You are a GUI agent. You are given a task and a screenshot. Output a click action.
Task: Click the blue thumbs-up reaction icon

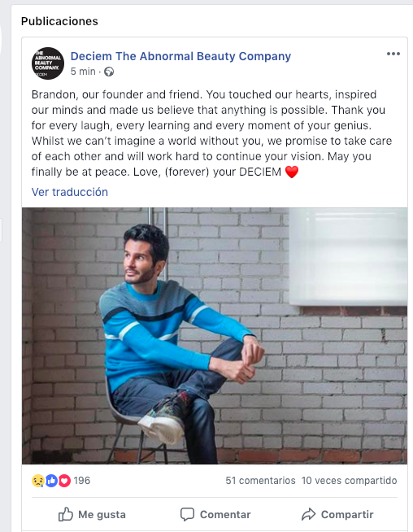tap(51, 481)
